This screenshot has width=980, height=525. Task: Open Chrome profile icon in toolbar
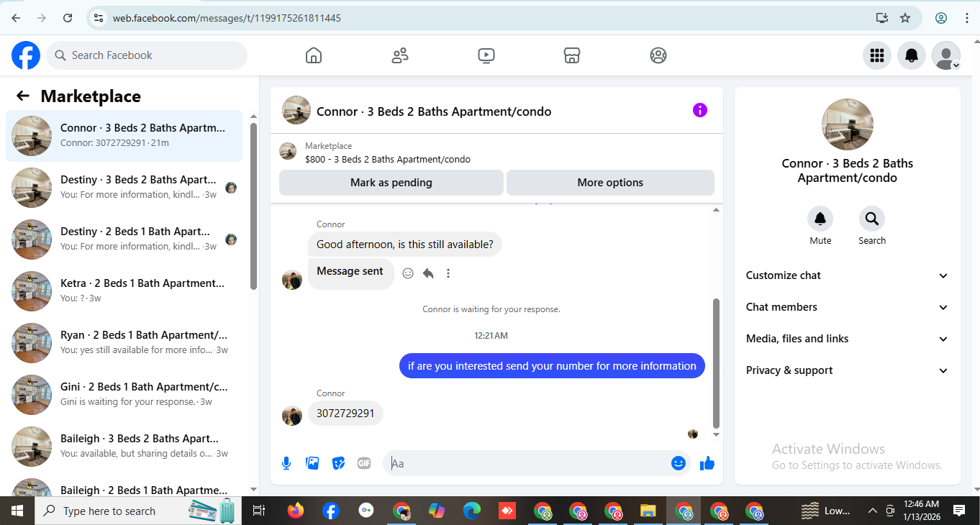(941, 18)
